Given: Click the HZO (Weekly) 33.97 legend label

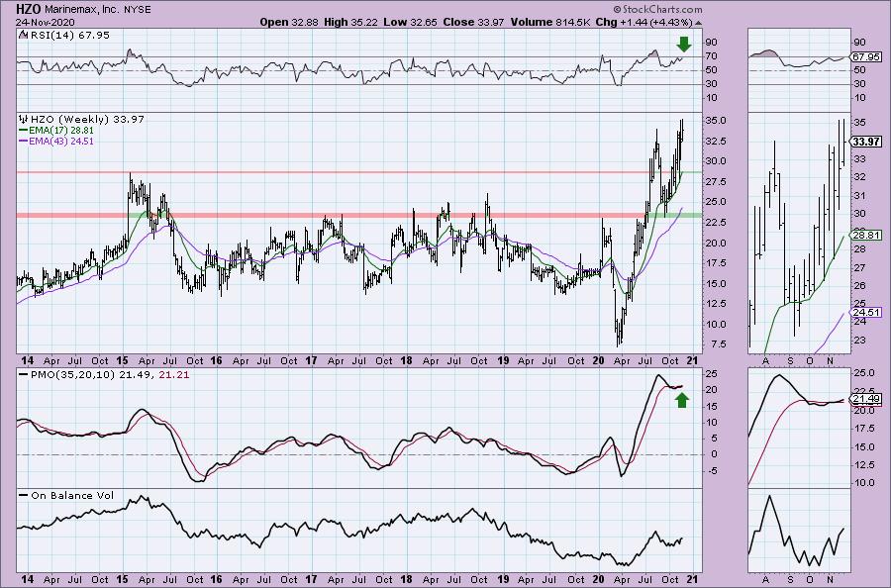Looking at the screenshot, I should [x=87, y=120].
